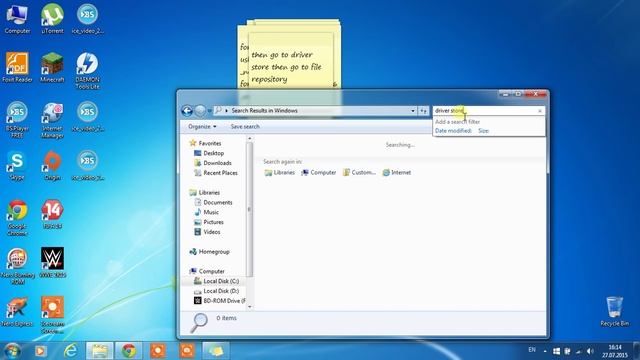Show hidden system tray icons
This screenshot has width=640, height=360.
[x=545, y=351]
